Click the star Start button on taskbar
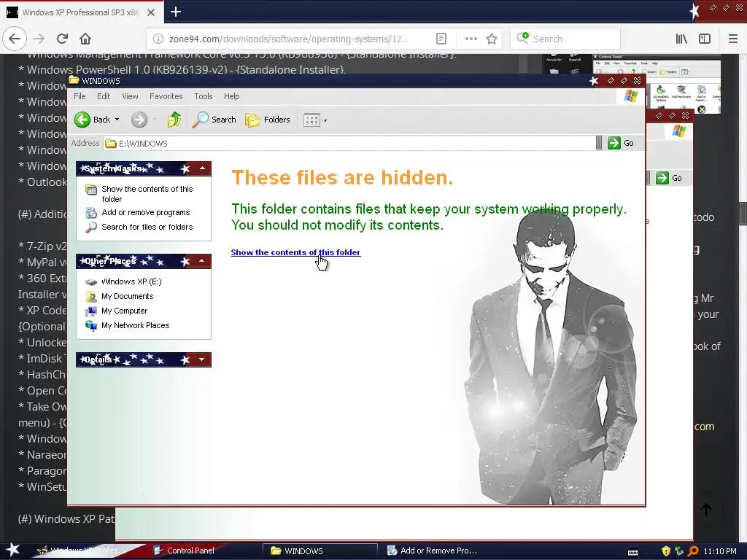The width and height of the screenshot is (747, 560). click(x=12, y=551)
